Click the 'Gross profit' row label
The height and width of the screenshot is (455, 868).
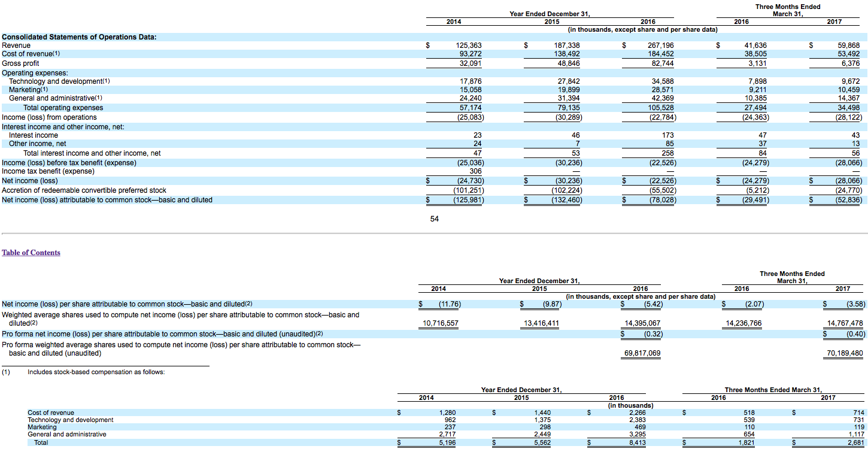[20, 63]
